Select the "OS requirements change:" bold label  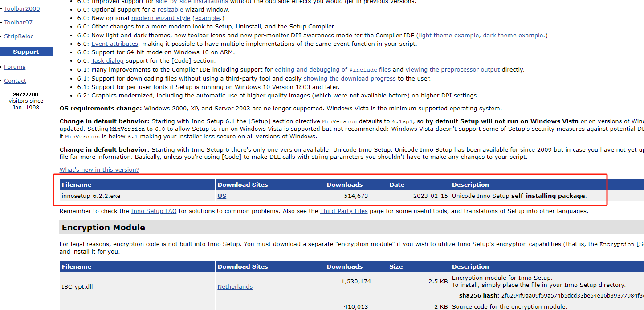pos(101,108)
